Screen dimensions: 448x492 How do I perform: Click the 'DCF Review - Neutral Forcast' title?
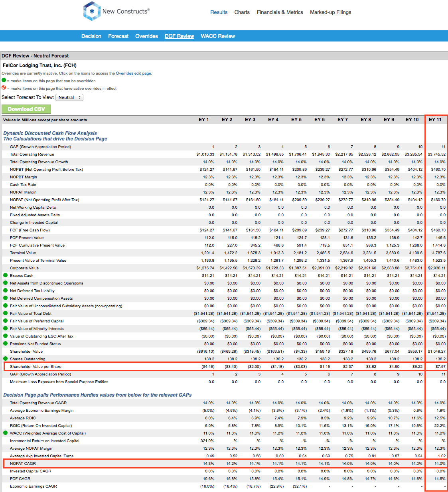[35, 56]
